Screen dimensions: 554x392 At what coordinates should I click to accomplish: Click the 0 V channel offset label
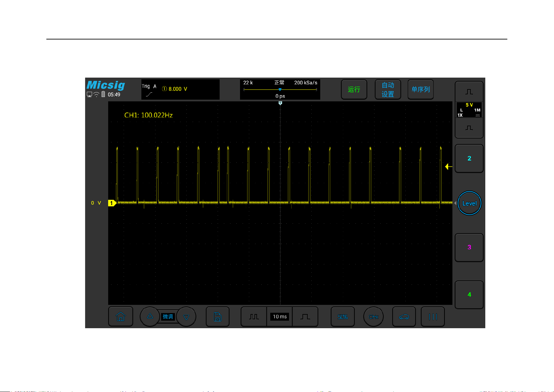coord(96,203)
